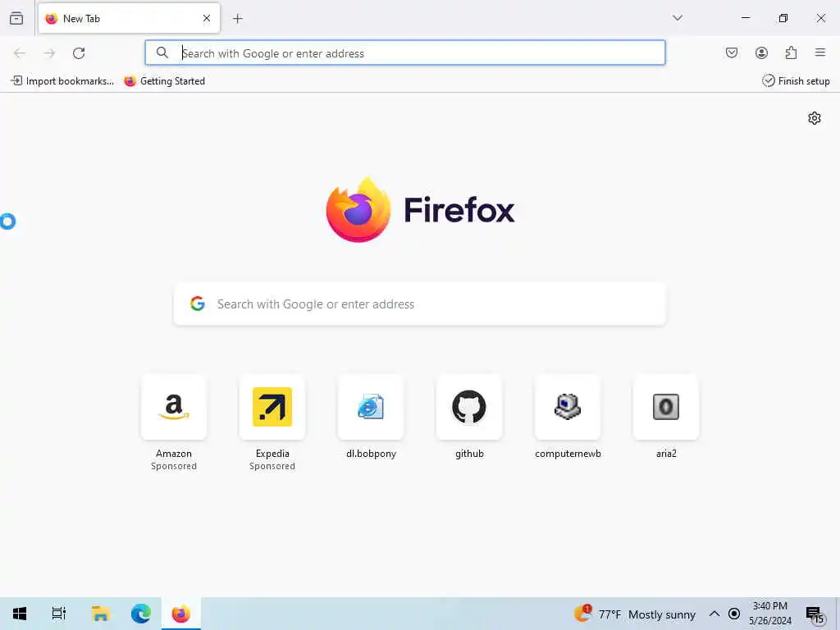Reload the current page
Screen dimensions: 840x630
(79, 53)
